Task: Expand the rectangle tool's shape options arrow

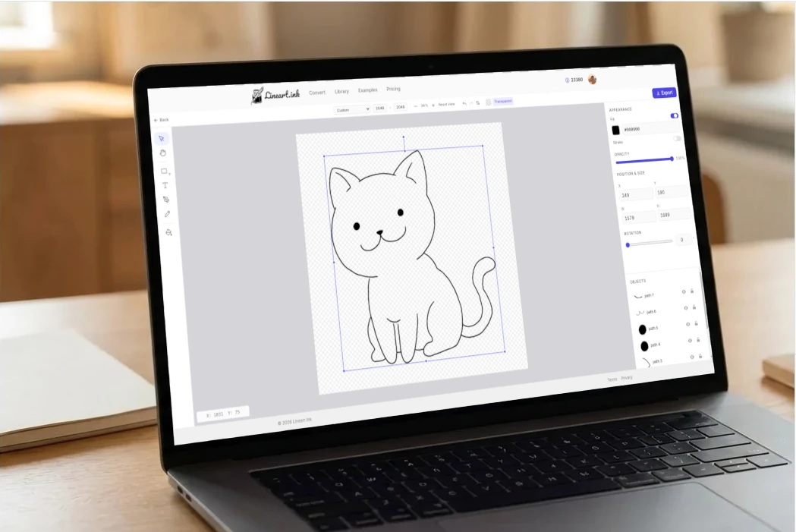Action: (x=169, y=174)
